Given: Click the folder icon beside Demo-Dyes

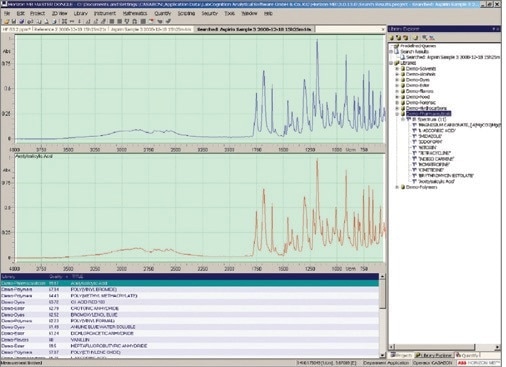Looking at the screenshot, I should (x=403, y=80).
